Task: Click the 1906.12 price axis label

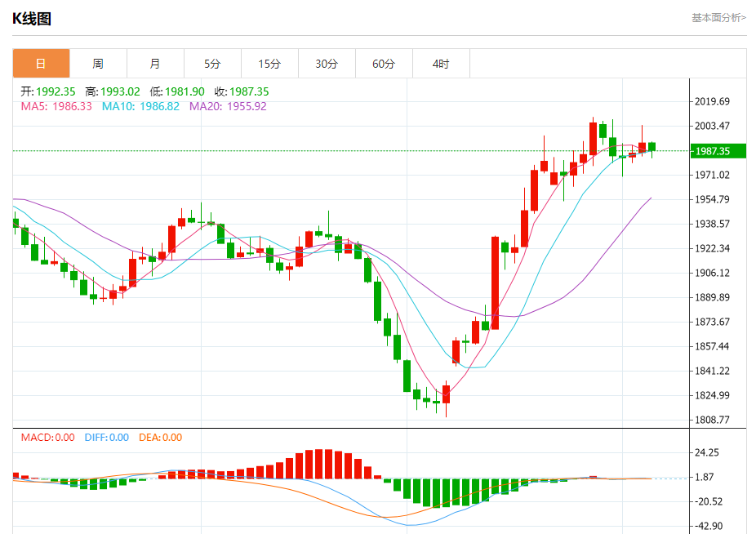Action: [x=712, y=273]
